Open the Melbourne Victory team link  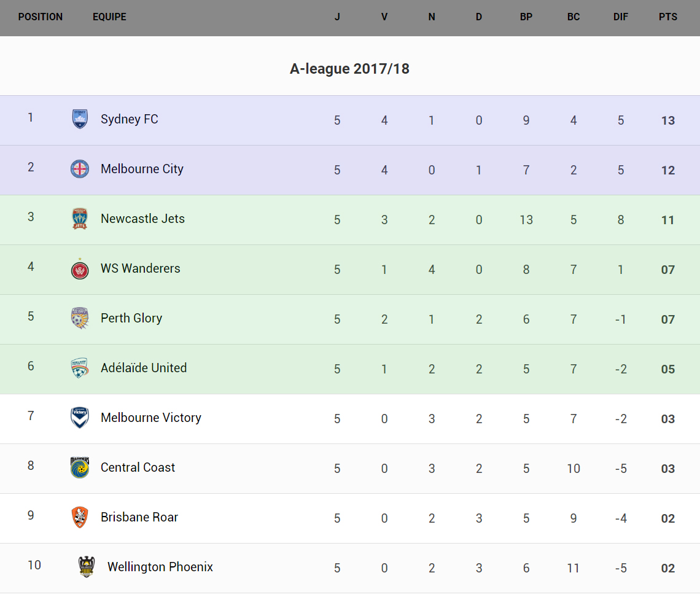pyautogui.click(x=151, y=418)
